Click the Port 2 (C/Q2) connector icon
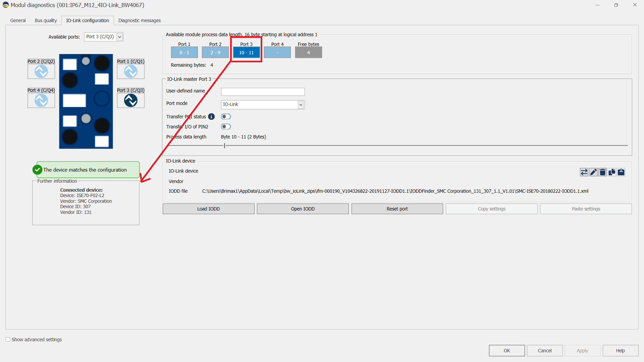Viewport: 644px width, 362px height. (41, 71)
